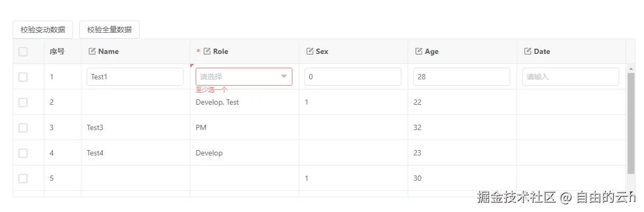Focus the Age input containing 28
This screenshot has width=644, height=212.
click(462, 77)
